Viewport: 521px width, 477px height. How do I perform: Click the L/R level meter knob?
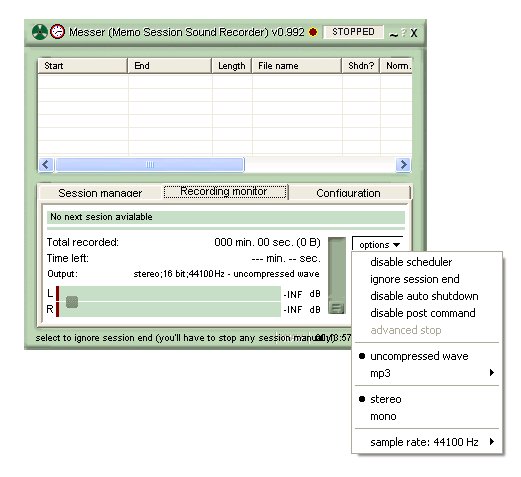click(72, 302)
